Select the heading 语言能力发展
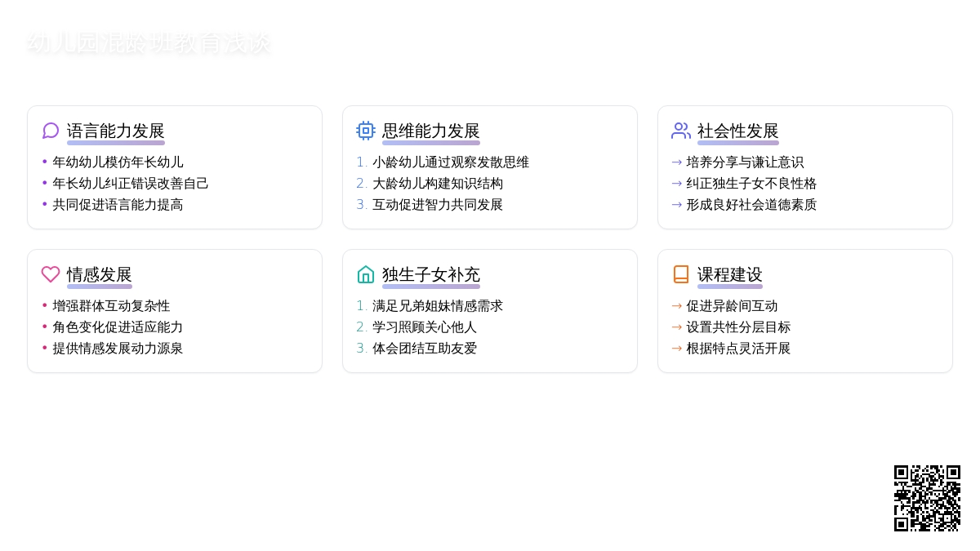This screenshot has height=551, width=980. click(116, 131)
